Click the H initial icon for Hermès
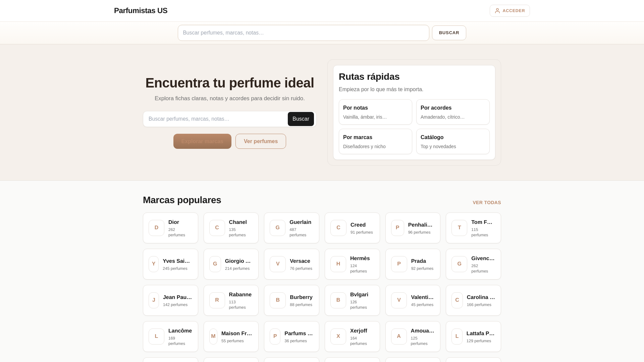 coord(338,264)
